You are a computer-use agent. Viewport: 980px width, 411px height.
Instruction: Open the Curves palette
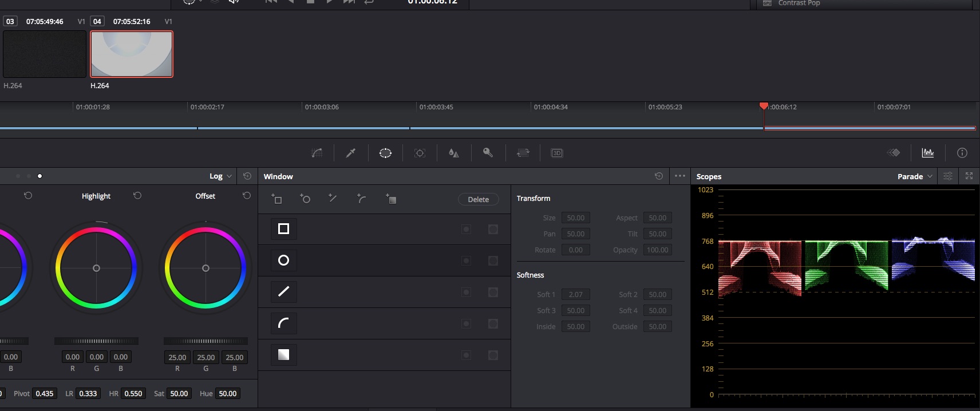pyautogui.click(x=317, y=153)
